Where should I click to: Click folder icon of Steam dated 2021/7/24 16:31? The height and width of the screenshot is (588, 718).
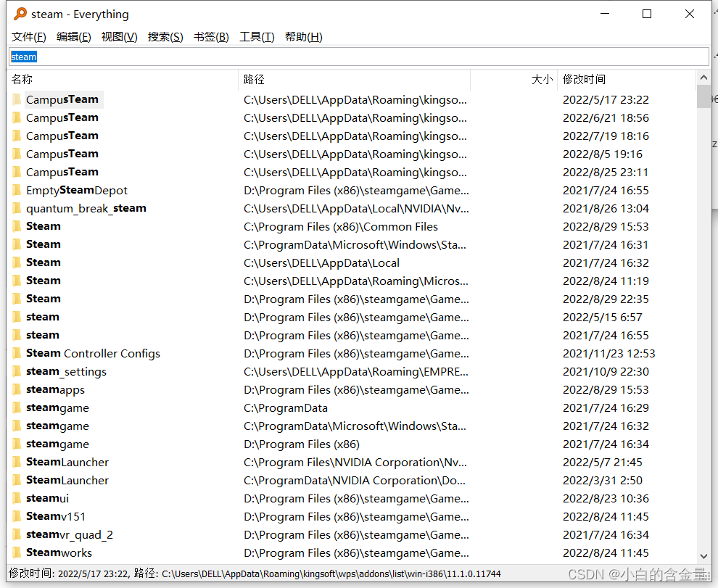pyautogui.click(x=17, y=244)
